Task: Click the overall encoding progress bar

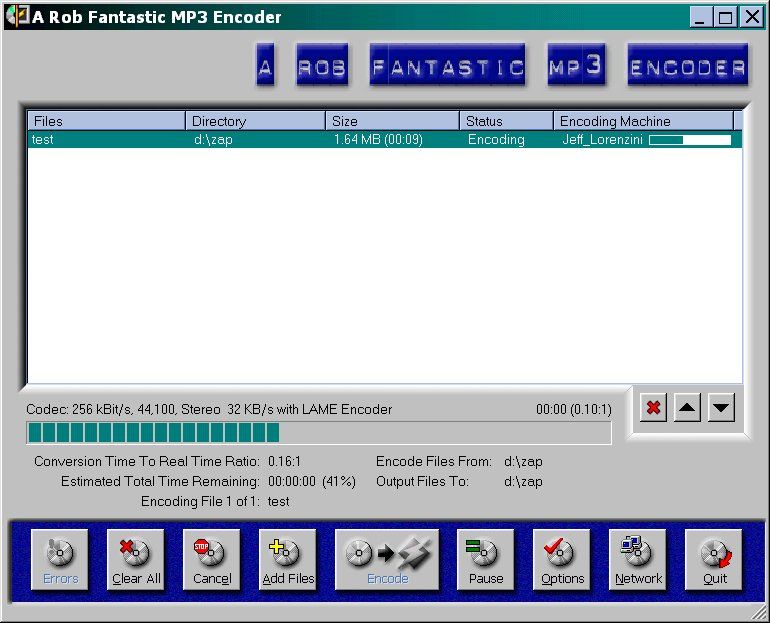Action: pos(318,432)
